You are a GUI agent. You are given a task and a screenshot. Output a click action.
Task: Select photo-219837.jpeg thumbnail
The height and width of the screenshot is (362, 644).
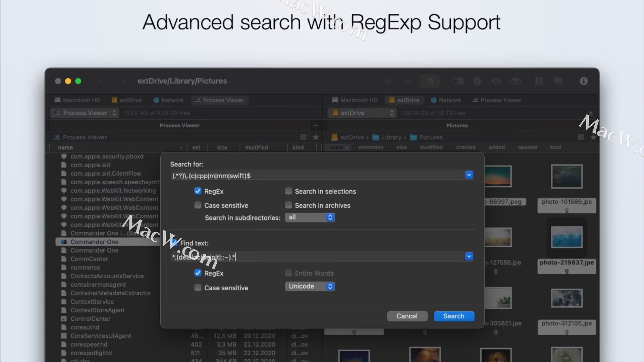567,237
